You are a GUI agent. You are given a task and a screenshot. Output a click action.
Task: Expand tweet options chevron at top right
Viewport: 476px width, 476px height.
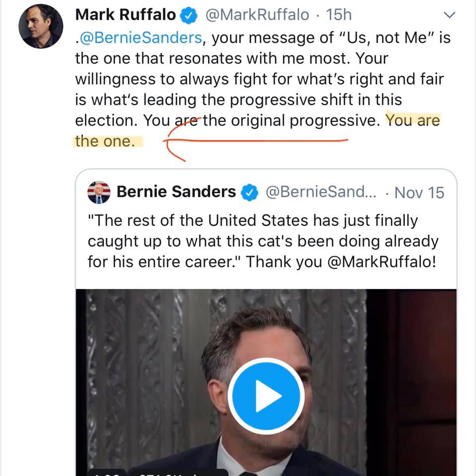(449, 16)
